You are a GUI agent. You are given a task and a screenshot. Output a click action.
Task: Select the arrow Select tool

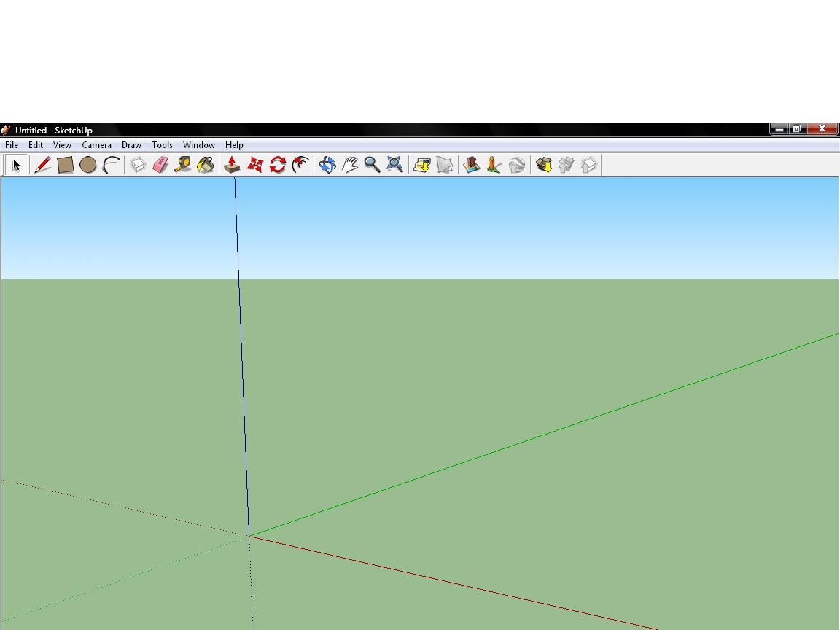tap(15, 165)
